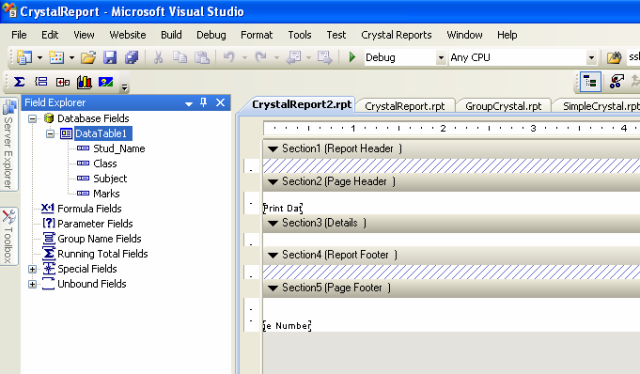Open the File menu
This screenshot has height=374, width=640.
pos(19,35)
